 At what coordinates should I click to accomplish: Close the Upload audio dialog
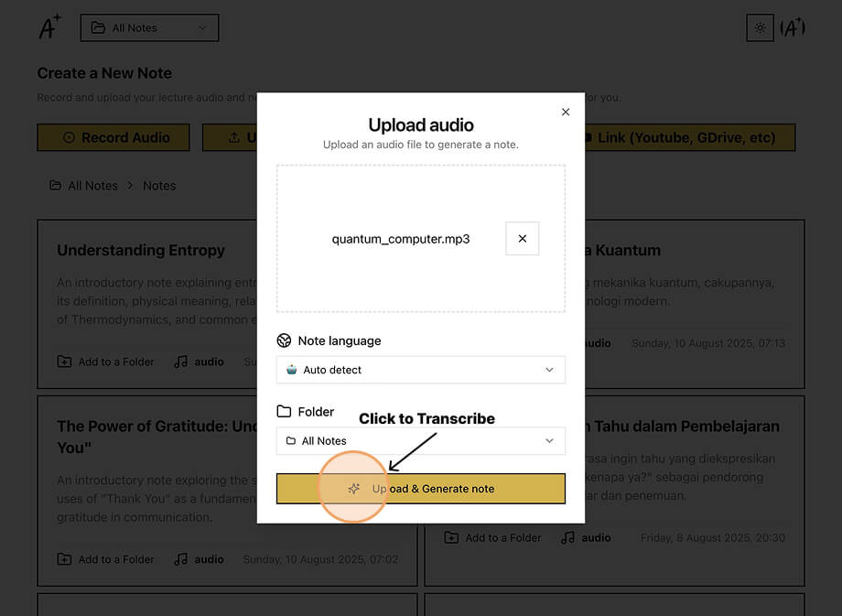tap(566, 112)
